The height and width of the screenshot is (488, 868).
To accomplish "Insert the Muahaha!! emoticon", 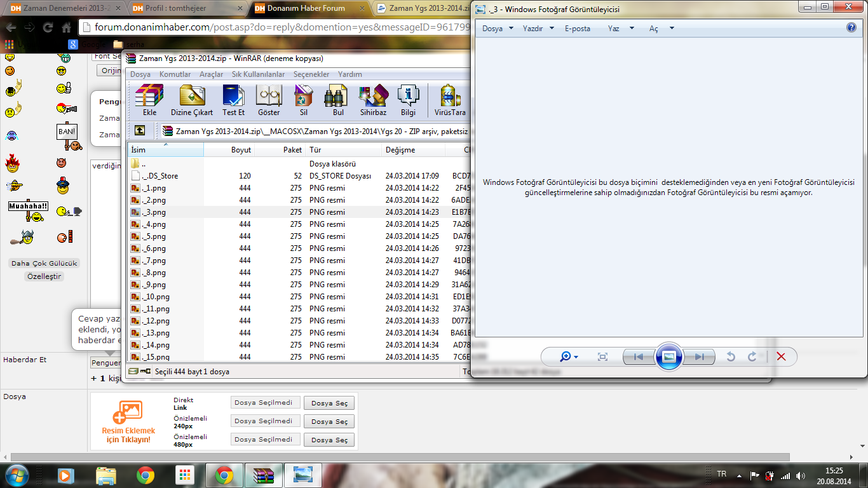I will pyautogui.click(x=28, y=212).
